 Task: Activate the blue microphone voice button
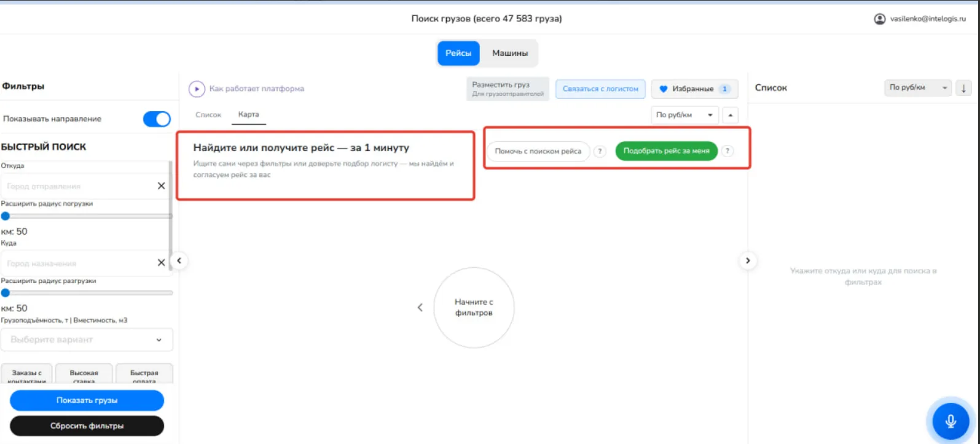coord(951,421)
